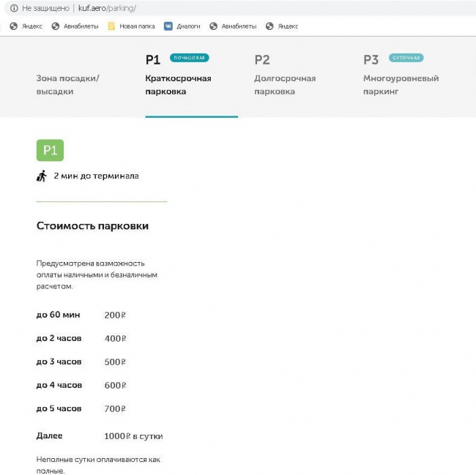Click the Почасовая label badge

(189, 58)
